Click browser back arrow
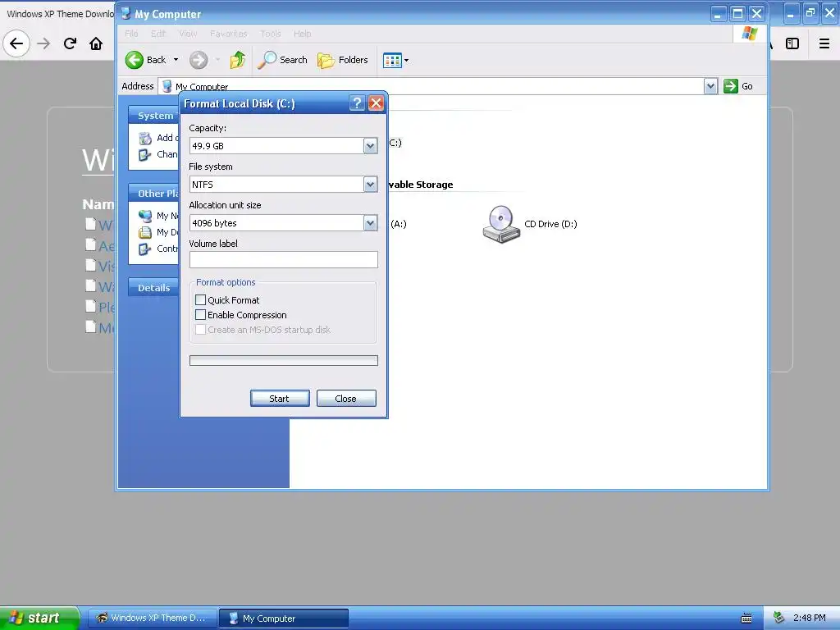This screenshot has width=840, height=630. 16,43
